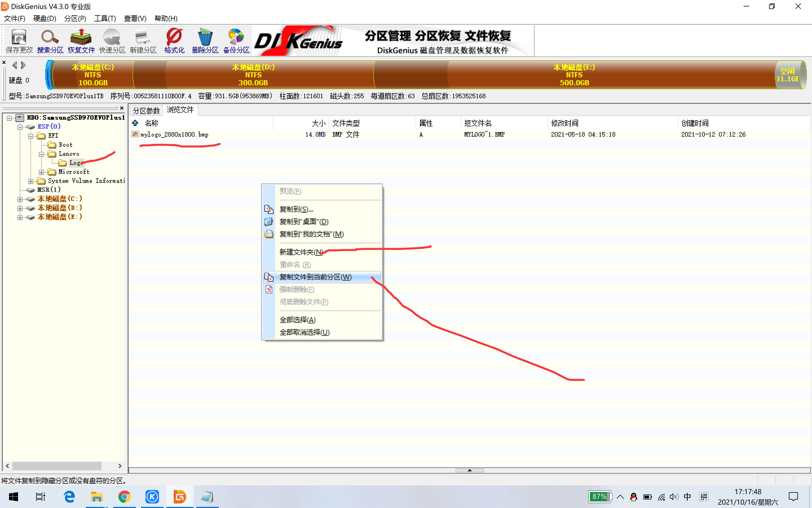
Task: Collapse the HD0 SamsungSSD970EVOPlus tree node
Action: click(9, 118)
